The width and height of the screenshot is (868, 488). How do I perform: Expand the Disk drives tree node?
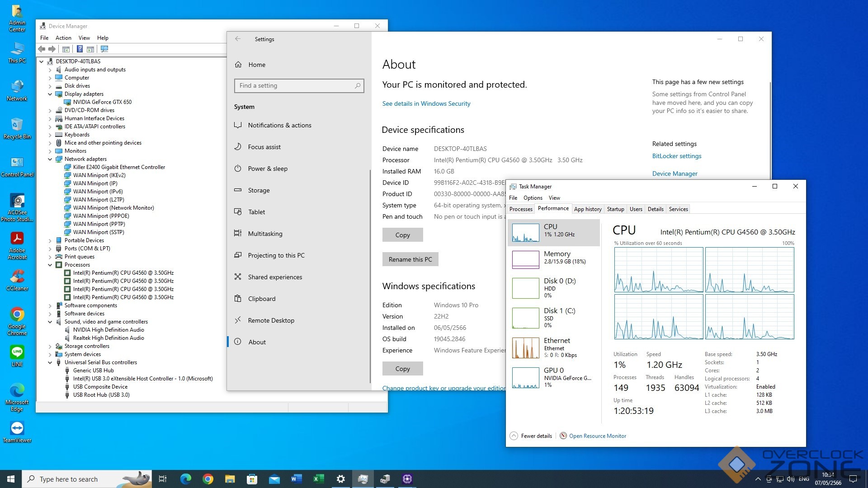click(x=50, y=86)
